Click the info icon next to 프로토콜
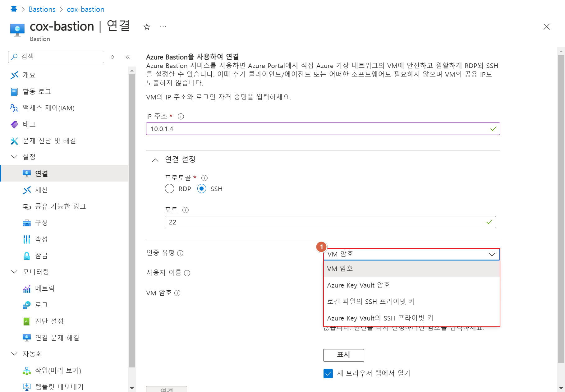Screen dimensions: 565x392 [204, 178]
